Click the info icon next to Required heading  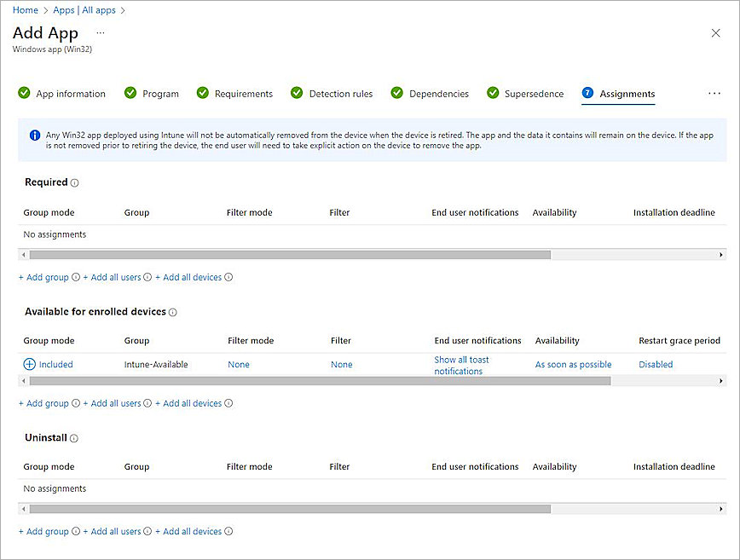tap(75, 183)
